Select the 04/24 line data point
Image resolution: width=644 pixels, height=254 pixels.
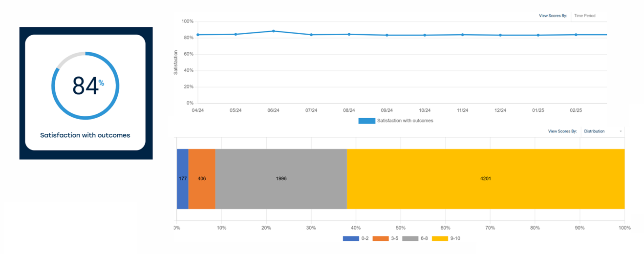click(x=198, y=35)
